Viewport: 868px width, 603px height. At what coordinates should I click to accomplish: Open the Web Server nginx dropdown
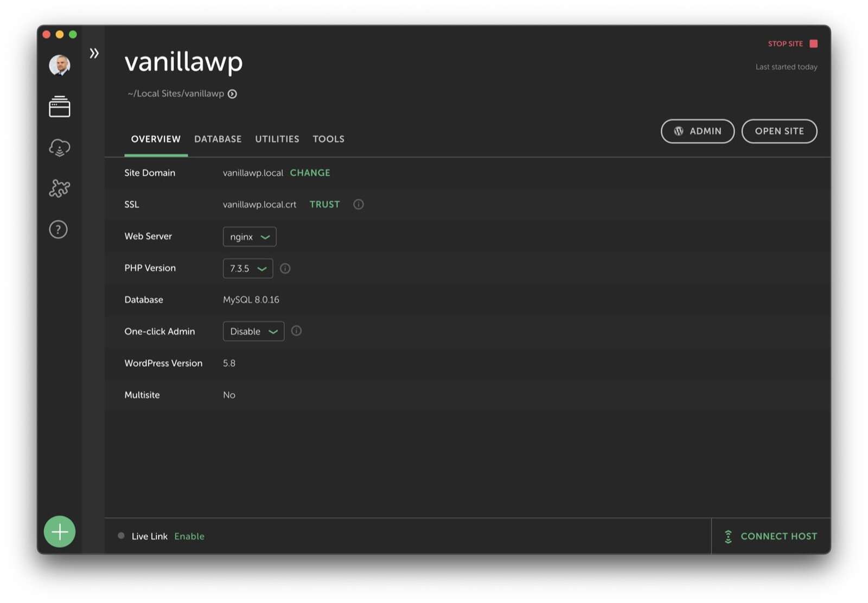click(250, 237)
